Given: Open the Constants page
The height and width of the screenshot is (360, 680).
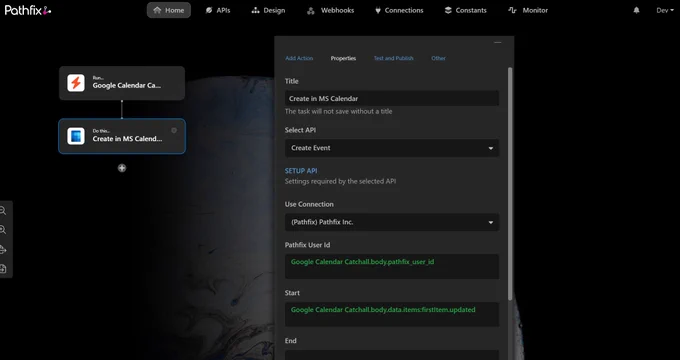Looking at the screenshot, I should [465, 10].
